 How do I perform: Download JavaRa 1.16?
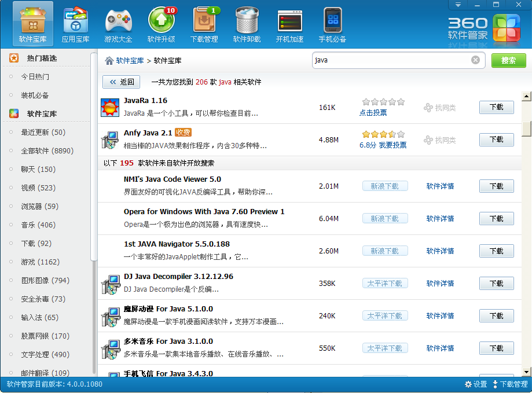(496, 107)
